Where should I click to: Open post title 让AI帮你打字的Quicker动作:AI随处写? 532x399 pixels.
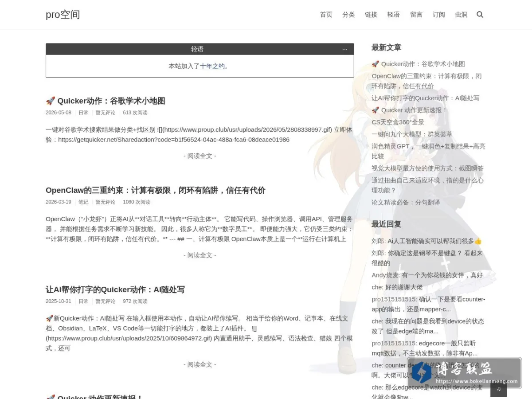coord(115,290)
